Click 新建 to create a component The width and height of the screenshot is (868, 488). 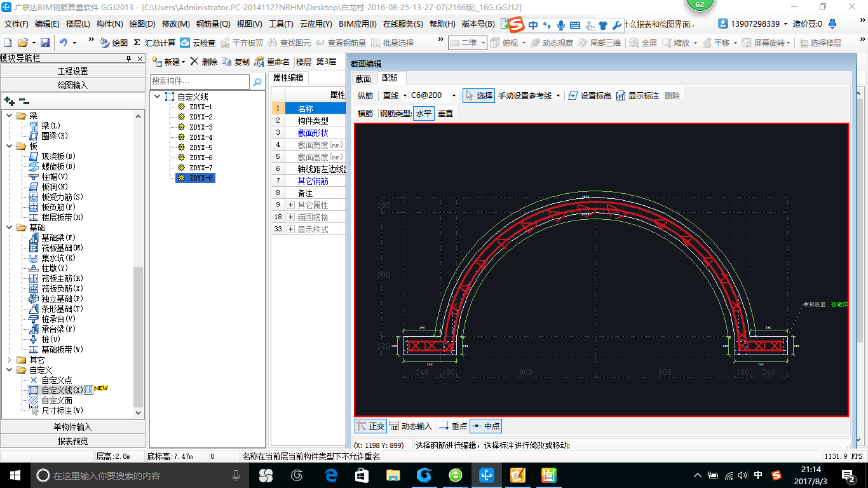(168, 62)
